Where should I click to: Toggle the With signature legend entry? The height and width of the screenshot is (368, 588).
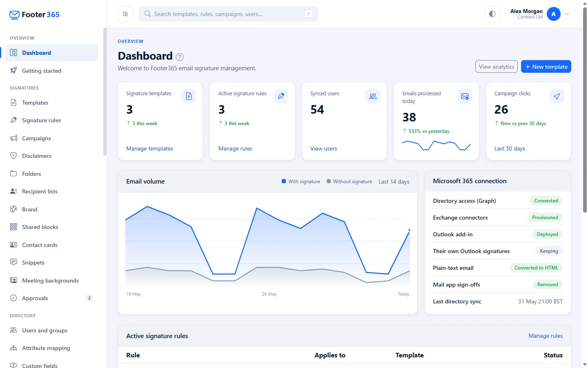(301, 182)
